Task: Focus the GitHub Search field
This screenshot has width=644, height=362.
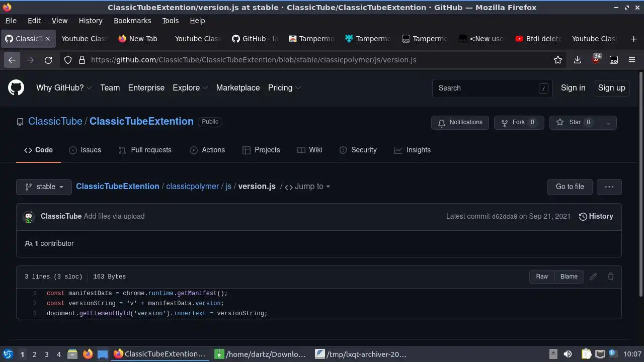Action: (x=492, y=88)
